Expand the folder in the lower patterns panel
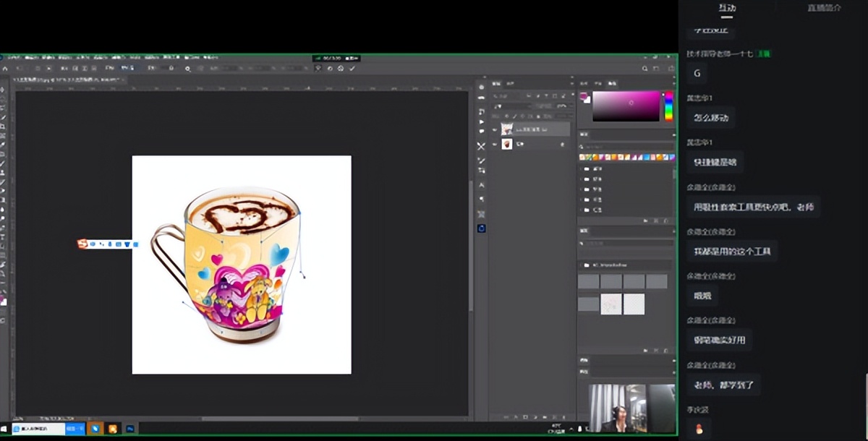The width and height of the screenshot is (868, 441). [586, 265]
